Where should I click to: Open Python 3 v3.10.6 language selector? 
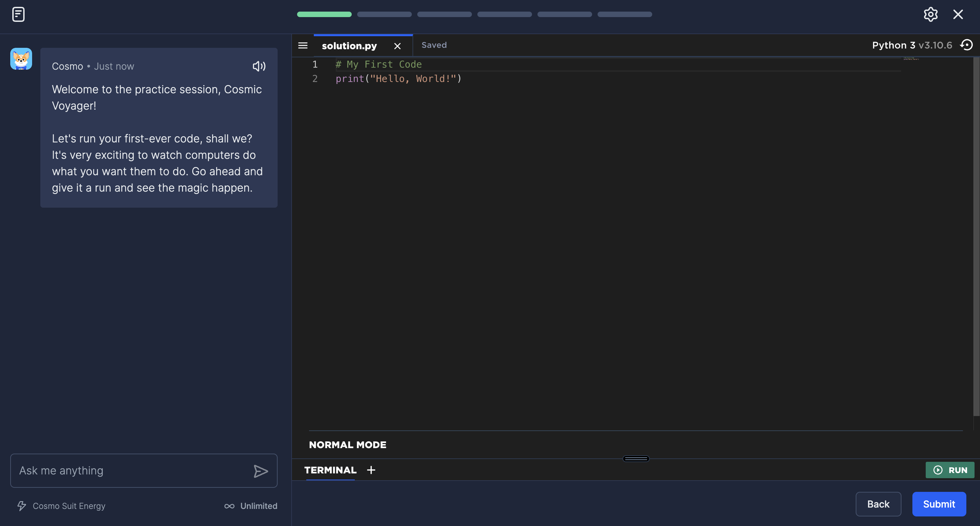911,45
